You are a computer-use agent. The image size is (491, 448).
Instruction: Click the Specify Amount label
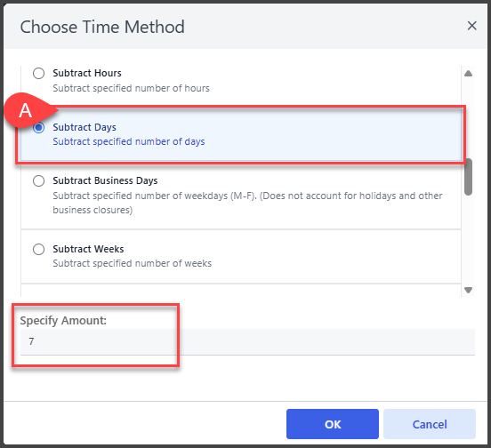click(63, 321)
